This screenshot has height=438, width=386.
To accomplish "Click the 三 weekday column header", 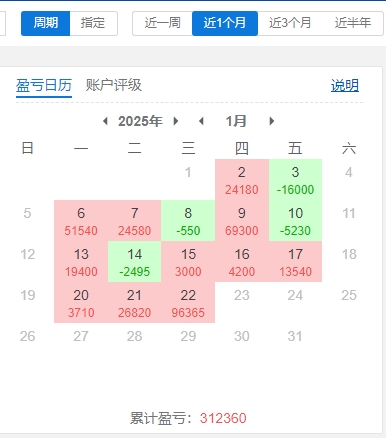I will click(x=188, y=148).
